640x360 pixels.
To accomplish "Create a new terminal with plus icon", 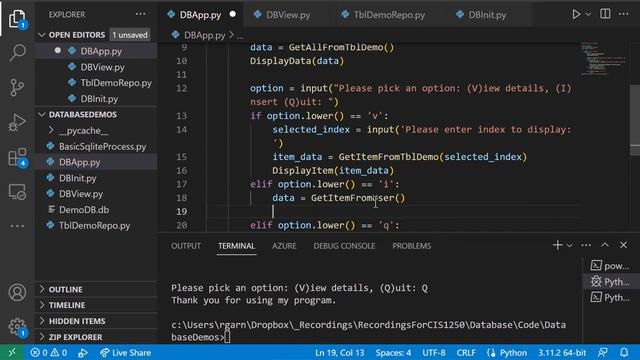I will pyautogui.click(x=558, y=245).
